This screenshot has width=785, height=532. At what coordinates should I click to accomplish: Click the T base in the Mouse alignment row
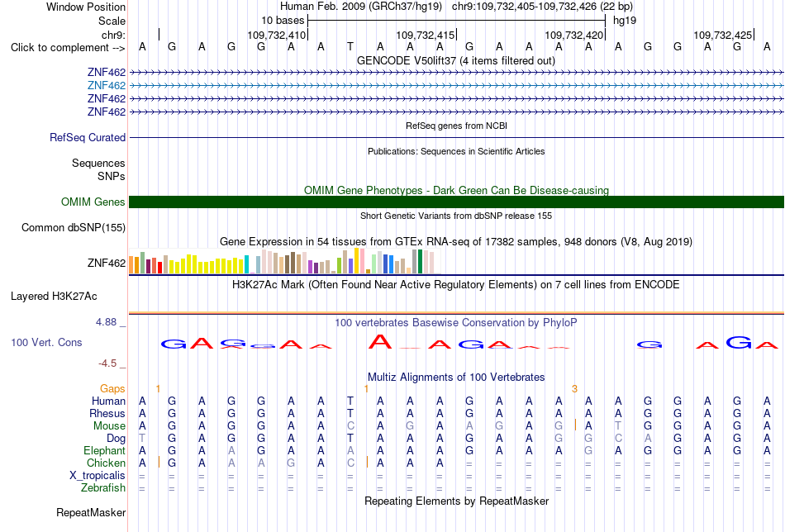pos(618,426)
